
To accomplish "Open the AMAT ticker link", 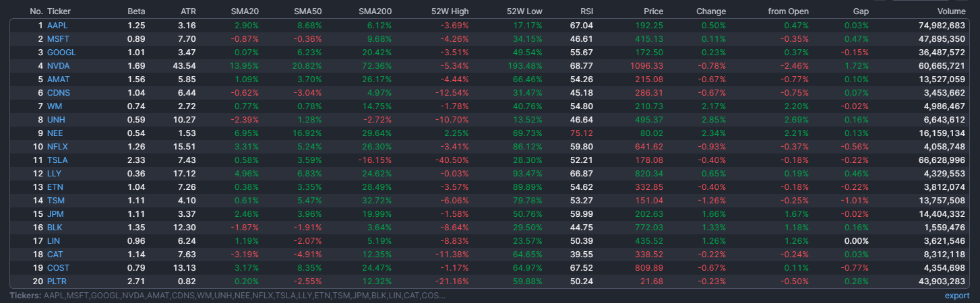I will click(59, 79).
